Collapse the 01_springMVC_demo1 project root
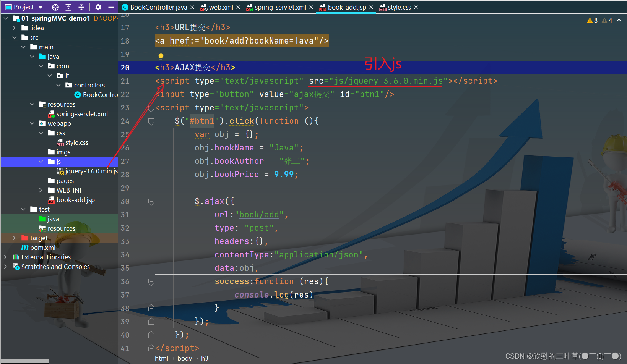627x364 pixels. pyautogui.click(x=6, y=18)
